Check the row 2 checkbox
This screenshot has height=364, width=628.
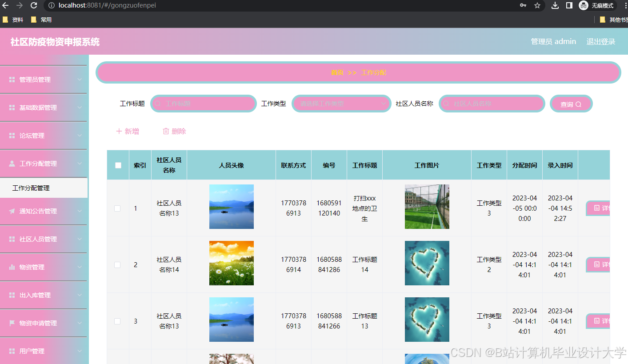coord(117,265)
